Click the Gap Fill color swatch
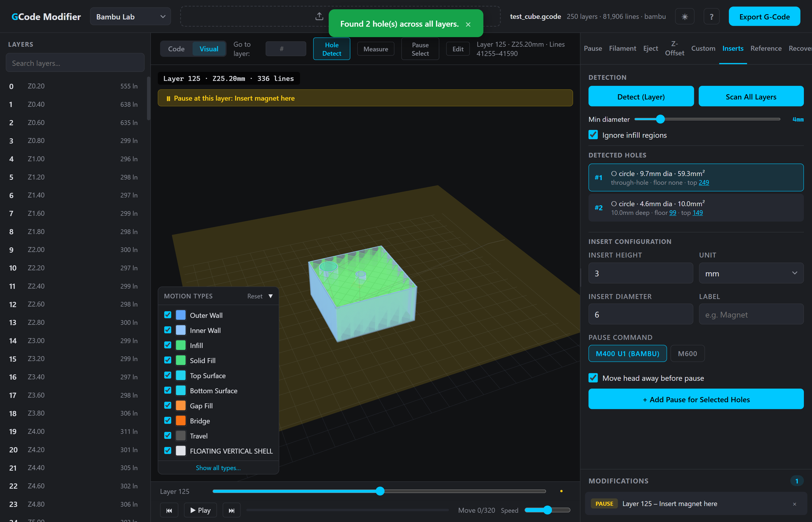812x522 pixels. (181, 406)
